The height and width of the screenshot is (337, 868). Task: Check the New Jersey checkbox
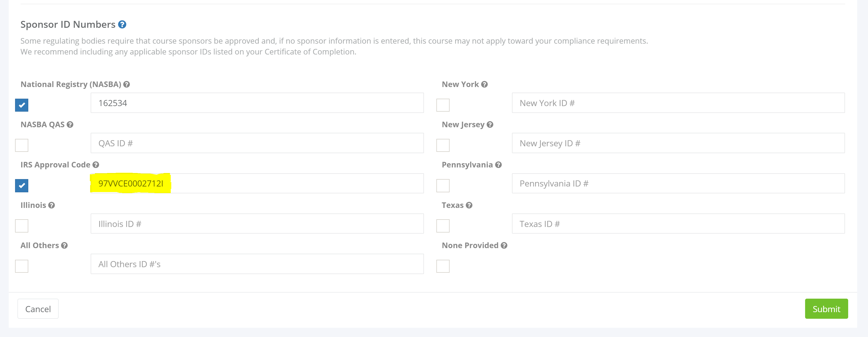443,145
